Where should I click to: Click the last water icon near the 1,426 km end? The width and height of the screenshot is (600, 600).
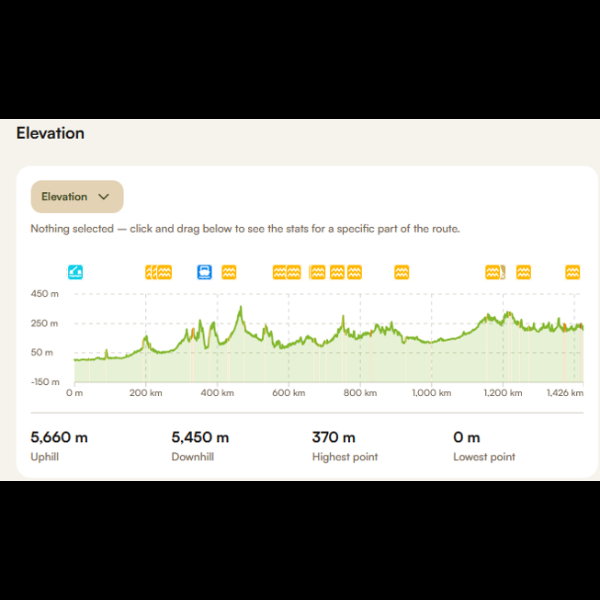tap(572, 272)
